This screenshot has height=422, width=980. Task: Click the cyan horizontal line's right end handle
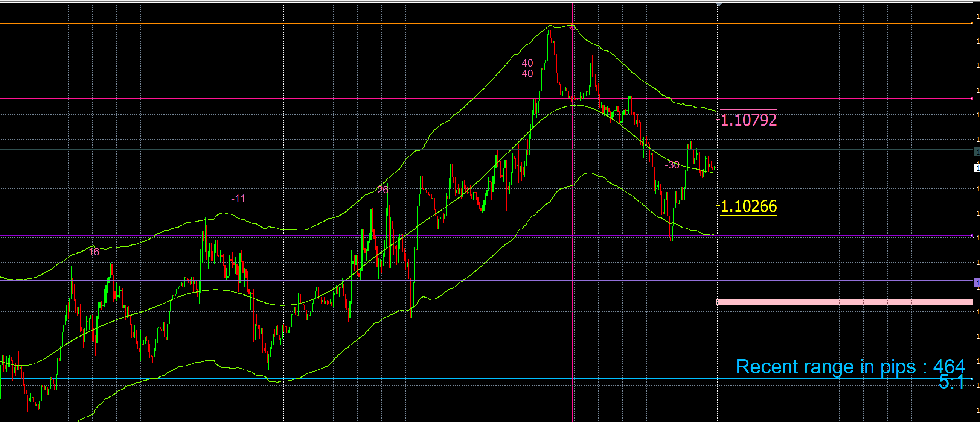click(972, 379)
